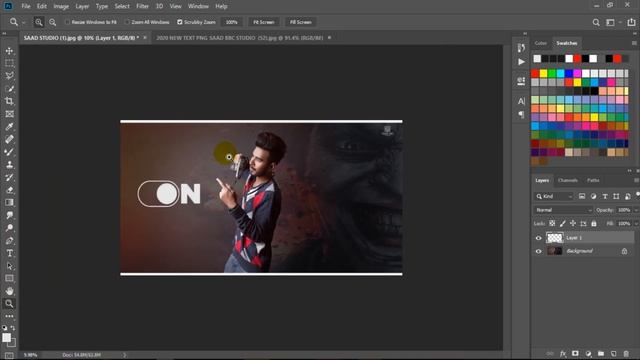Select the Horizontal Type tool
This screenshot has width=640, height=360.
(9, 253)
